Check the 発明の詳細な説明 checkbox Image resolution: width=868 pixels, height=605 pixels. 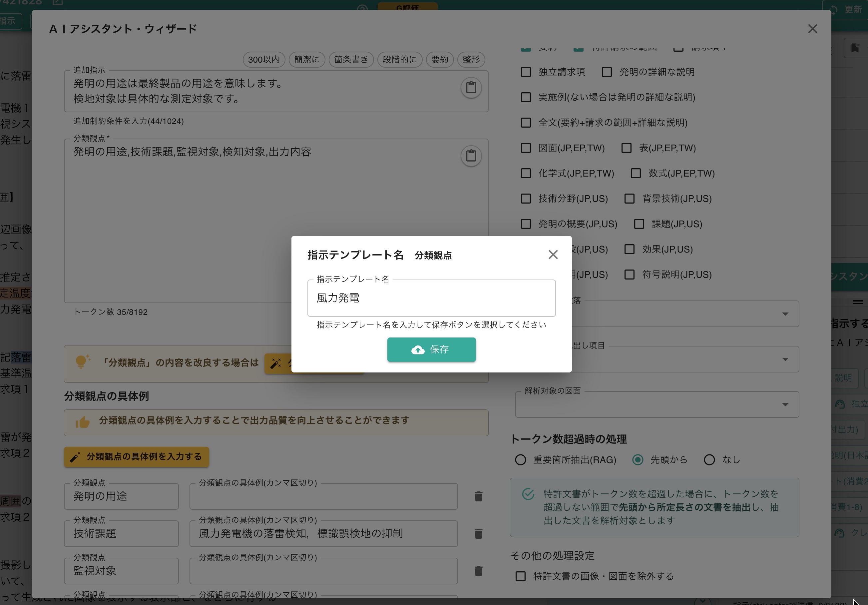pyautogui.click(x=607, y=72)
